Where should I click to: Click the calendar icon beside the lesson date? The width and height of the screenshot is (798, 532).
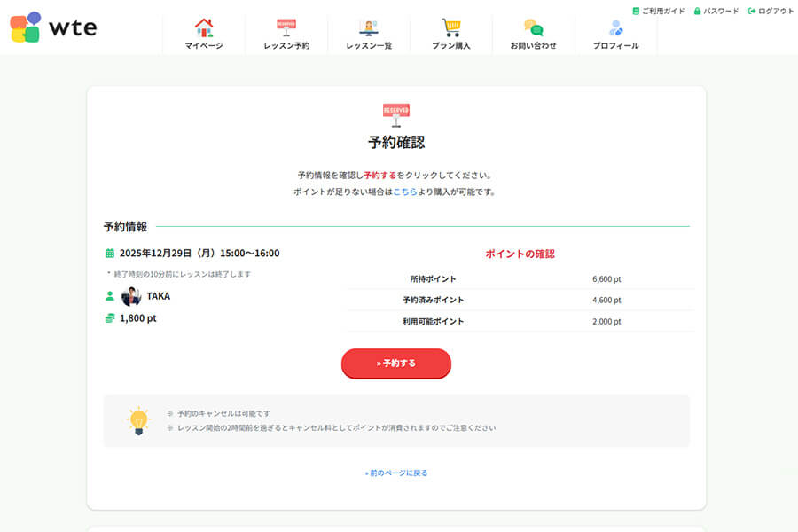pos(109,252)
